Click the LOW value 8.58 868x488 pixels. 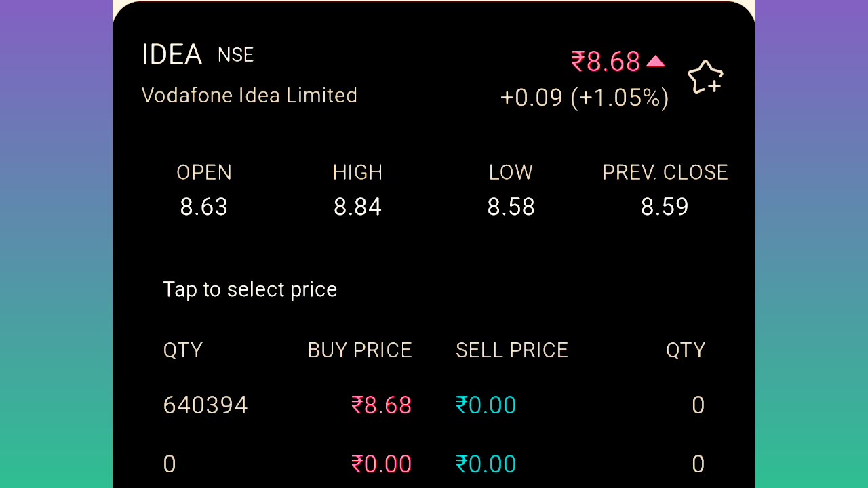pos(511,207)
